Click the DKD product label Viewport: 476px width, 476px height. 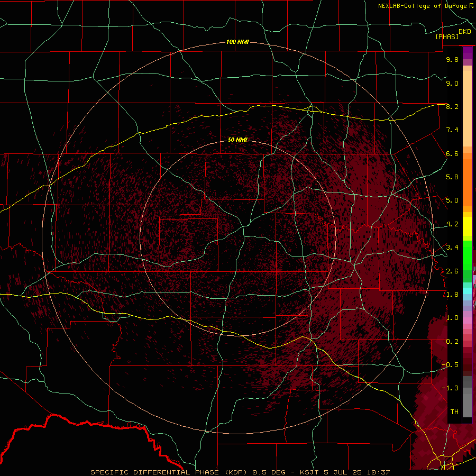(x=465, y=32)
